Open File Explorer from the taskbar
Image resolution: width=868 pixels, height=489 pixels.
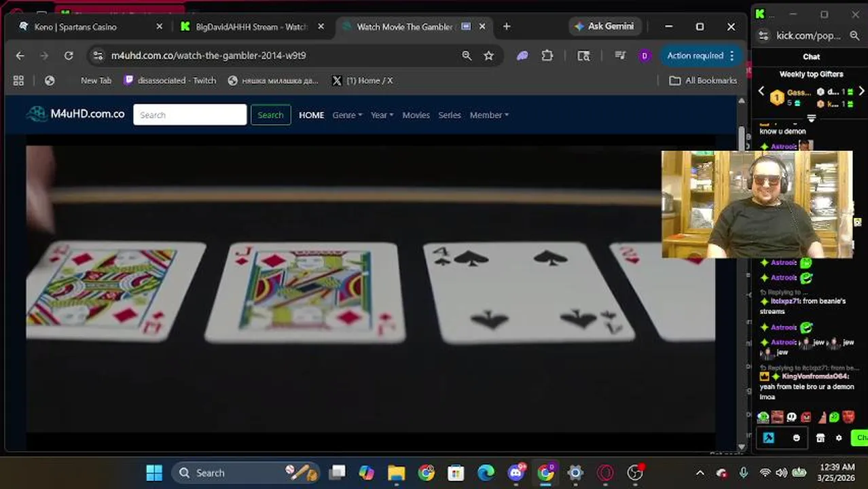point(396,473)
